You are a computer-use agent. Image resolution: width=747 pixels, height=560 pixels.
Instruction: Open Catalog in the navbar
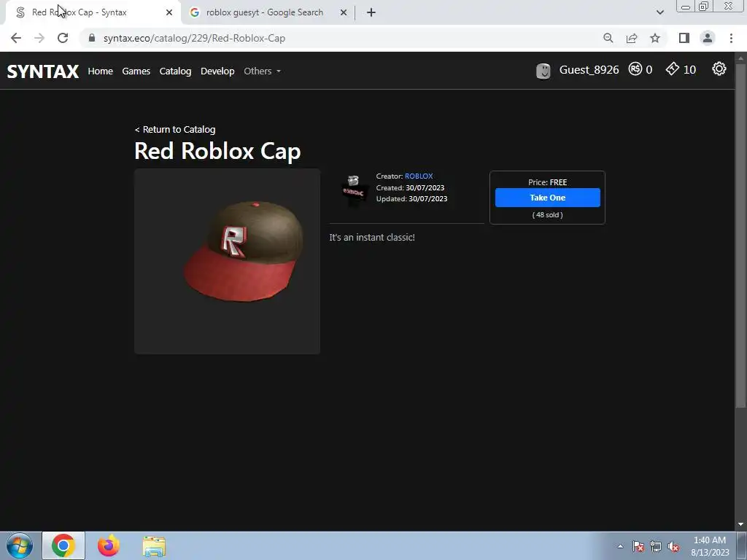click(175, 71)
